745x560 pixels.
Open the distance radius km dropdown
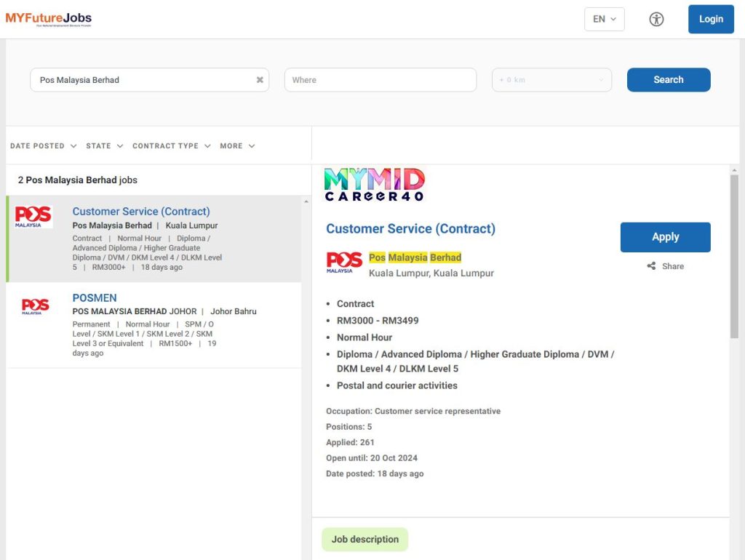point(551,80)
